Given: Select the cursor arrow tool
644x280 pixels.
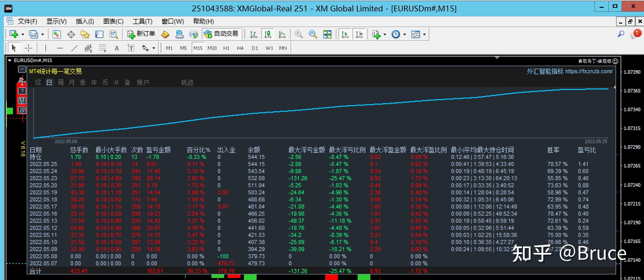Looking at the screenshot, I should click(x=14, y=48).
